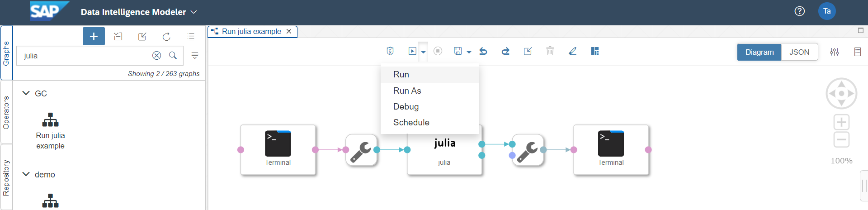
Task: Switch to the Operators side tab
Action: click(x=6, y=112)
